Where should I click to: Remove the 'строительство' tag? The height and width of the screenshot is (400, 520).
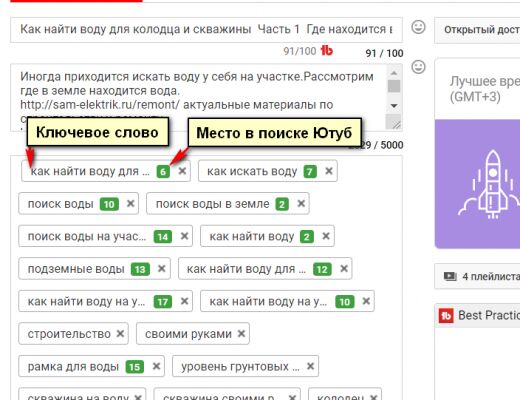(120, 333)
